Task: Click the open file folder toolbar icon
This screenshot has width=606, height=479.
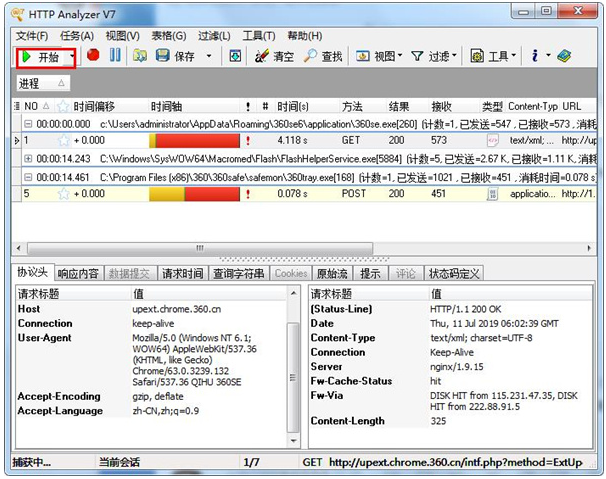Action: coord(140,56)
